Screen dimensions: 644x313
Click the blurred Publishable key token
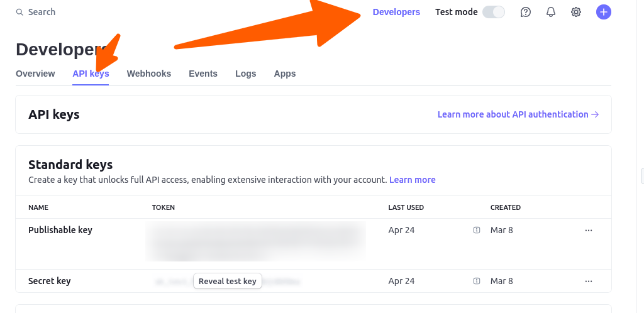coord(255,241)
